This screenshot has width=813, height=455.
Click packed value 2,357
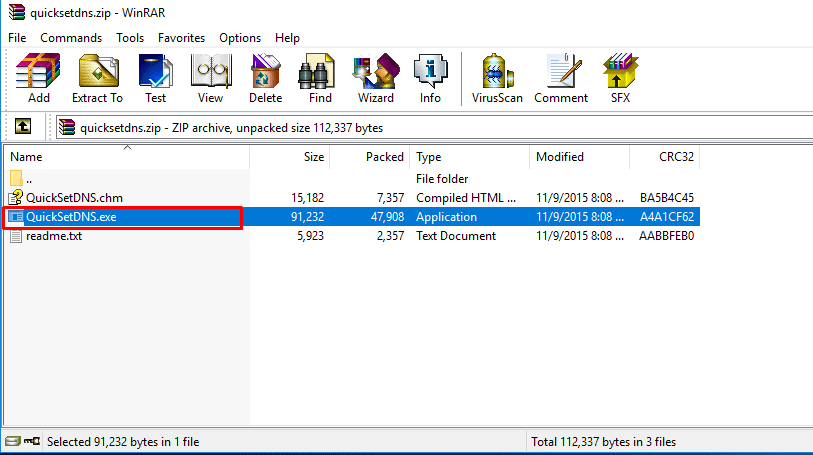click(x=390, y=236)
